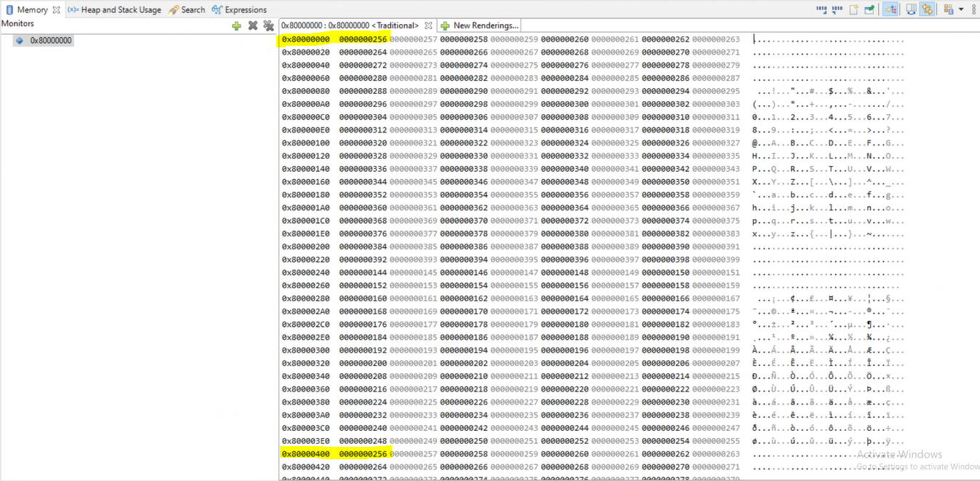Click the highlighted 0x80000400 address cell
The image size is (980, 481).
click(x=305, y=453)
